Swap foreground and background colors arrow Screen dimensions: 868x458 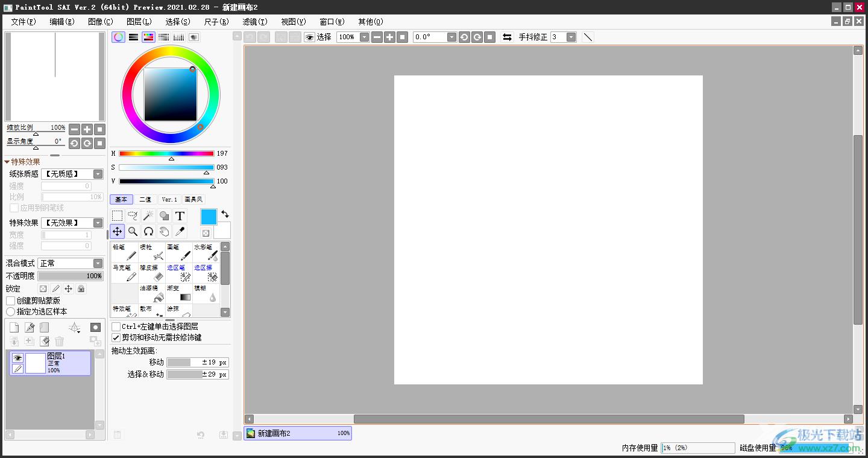225,214
